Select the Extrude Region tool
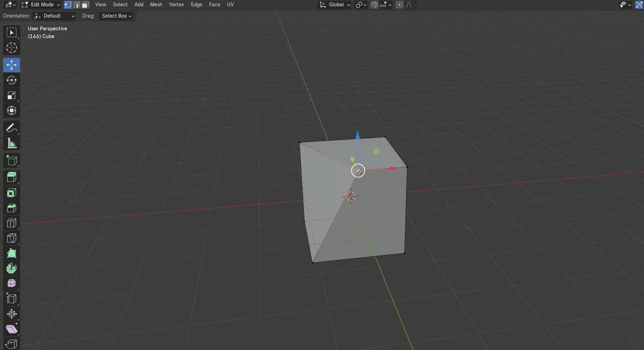This screenshot has width=644, height=350. click(x=12, y=177)
